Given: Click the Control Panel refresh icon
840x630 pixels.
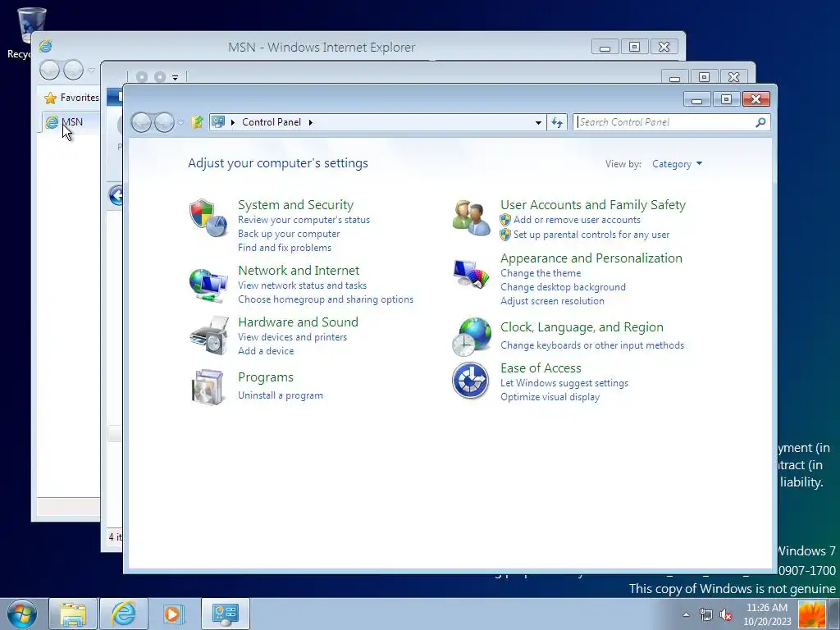Looking at the screenshot, I should tap(557, 123).
